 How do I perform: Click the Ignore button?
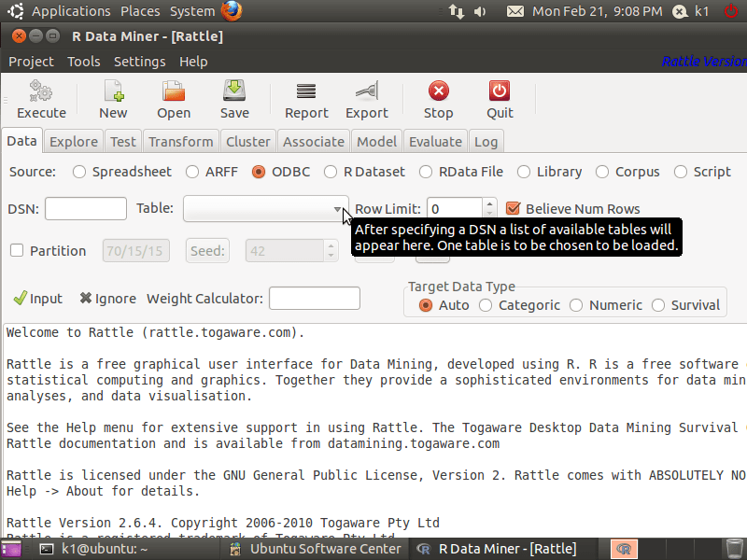(107, 299)
